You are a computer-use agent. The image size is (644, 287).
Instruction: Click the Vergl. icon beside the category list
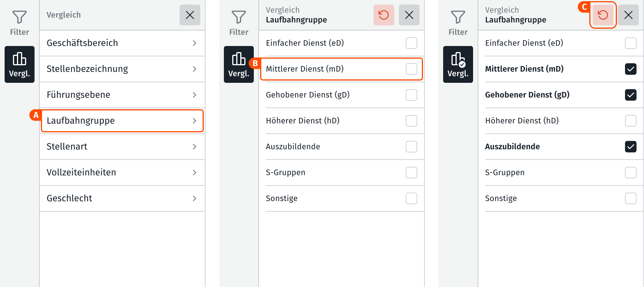coord(20,64)
